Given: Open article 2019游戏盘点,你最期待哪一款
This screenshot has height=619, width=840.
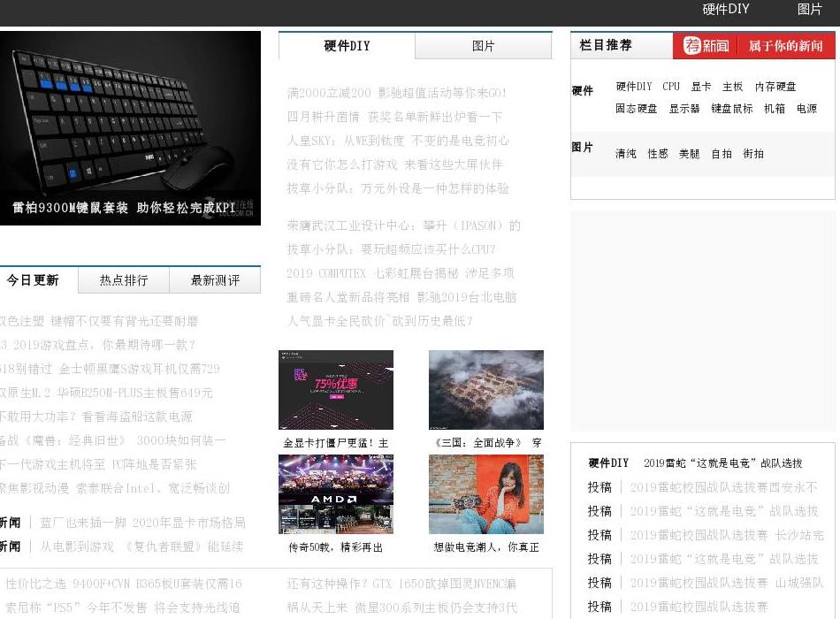Looking at the screenshot, I should pos(98,345).
